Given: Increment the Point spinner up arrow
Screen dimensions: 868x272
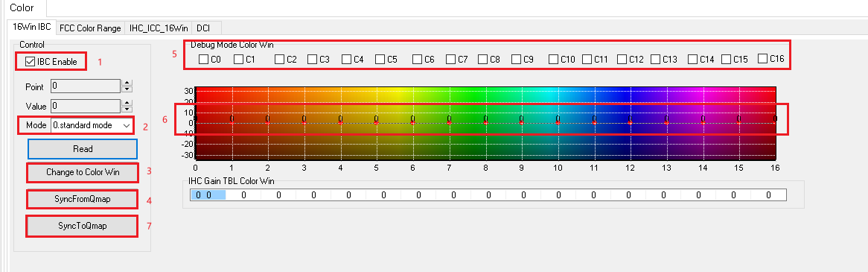Looking at the screenshot, I should coord(127,83).
